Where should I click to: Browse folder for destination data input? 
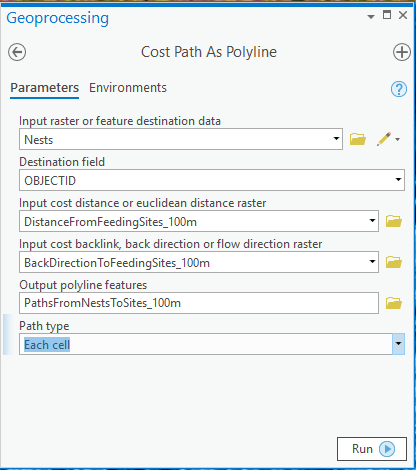coord(358,139)
